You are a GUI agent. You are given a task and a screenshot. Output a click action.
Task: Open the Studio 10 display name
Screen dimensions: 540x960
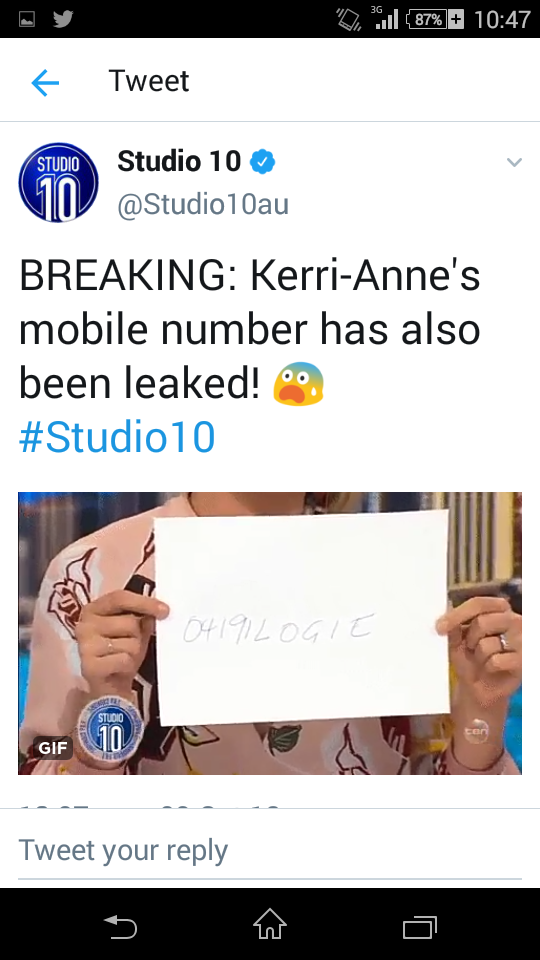pos(179,161)
